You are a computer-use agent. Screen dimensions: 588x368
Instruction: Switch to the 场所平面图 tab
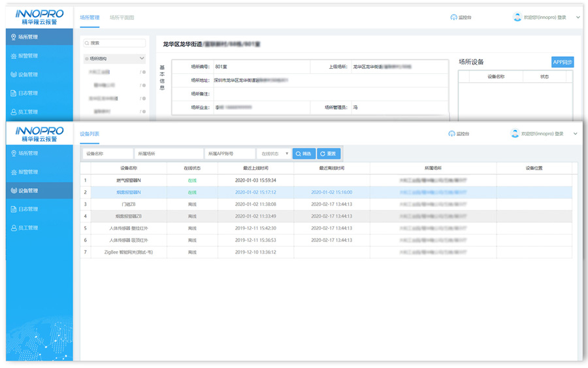(x=122, y=18)
